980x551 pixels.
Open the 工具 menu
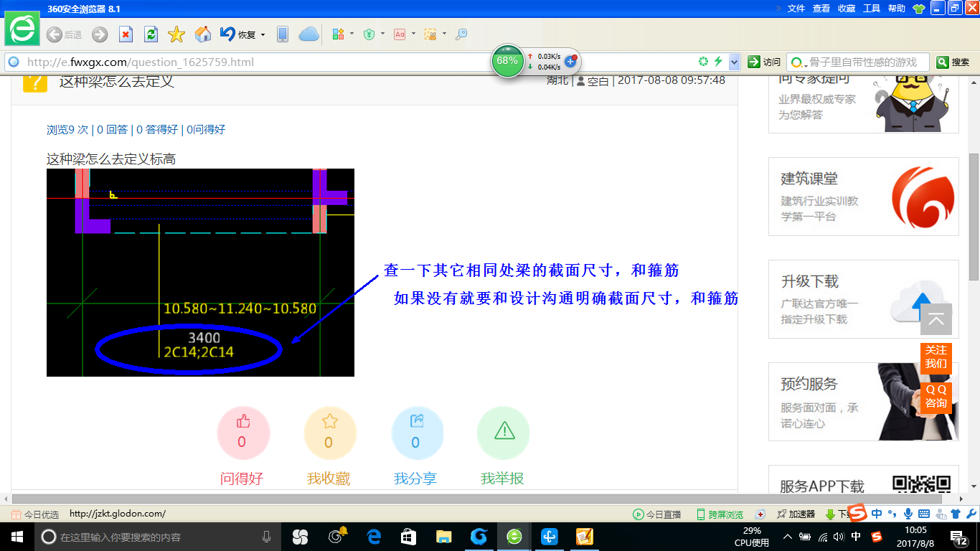coord(872,9)
